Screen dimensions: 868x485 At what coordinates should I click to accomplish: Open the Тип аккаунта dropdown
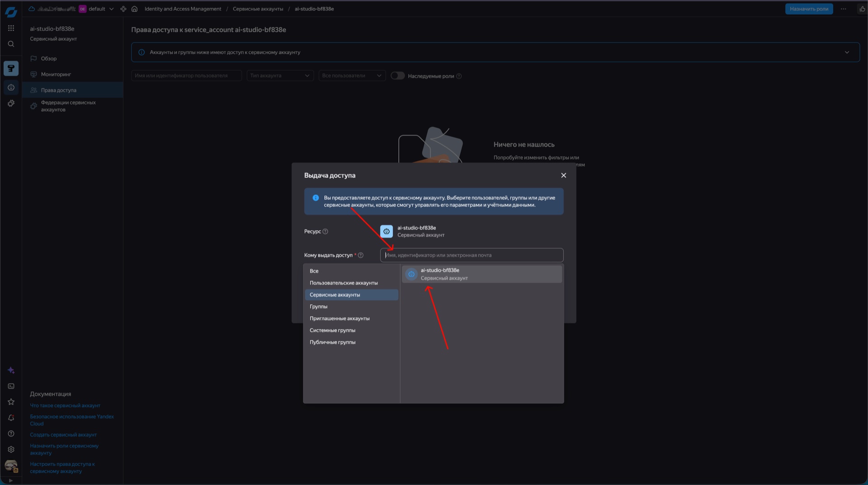[280, 76]
